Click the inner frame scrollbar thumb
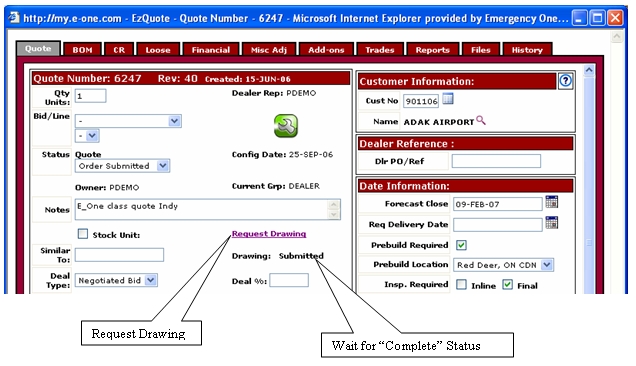Viewport: 636px width, 366px height. point(589,243)
